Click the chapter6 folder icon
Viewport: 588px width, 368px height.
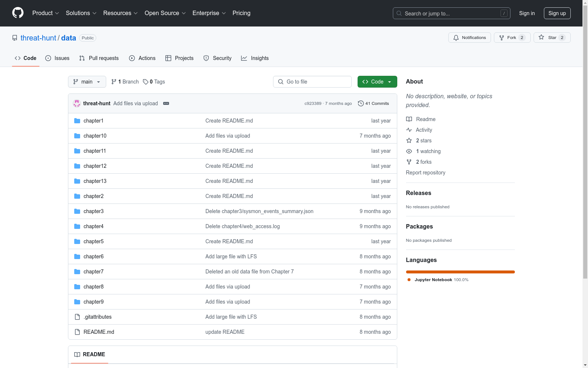tap(77, 256)
